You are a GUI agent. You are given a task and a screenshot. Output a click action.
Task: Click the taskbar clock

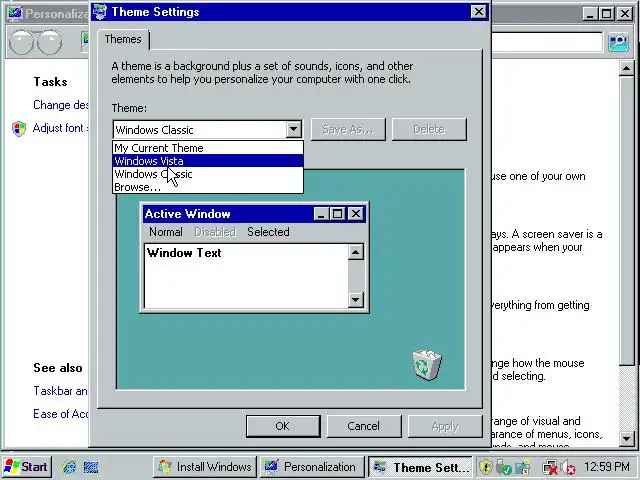coord(607,467)
